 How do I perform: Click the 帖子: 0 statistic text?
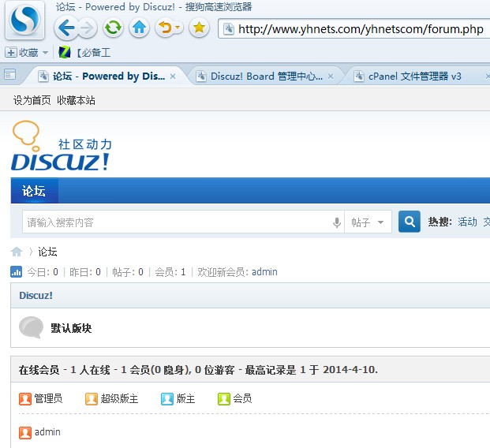click(128, 272)
